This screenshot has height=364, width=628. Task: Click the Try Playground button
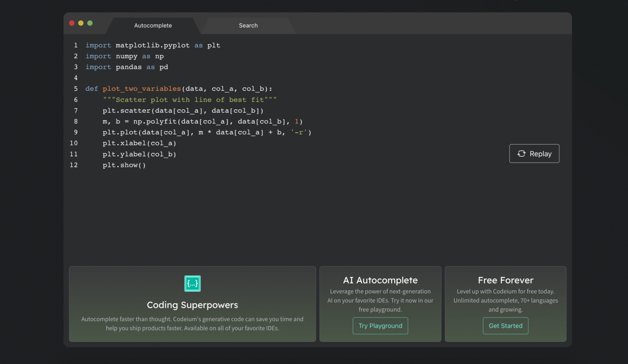380,326
